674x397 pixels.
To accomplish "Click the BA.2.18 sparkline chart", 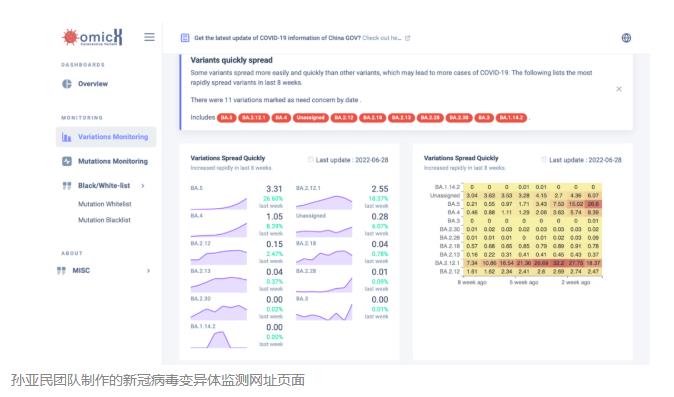I will coord(324,257).
